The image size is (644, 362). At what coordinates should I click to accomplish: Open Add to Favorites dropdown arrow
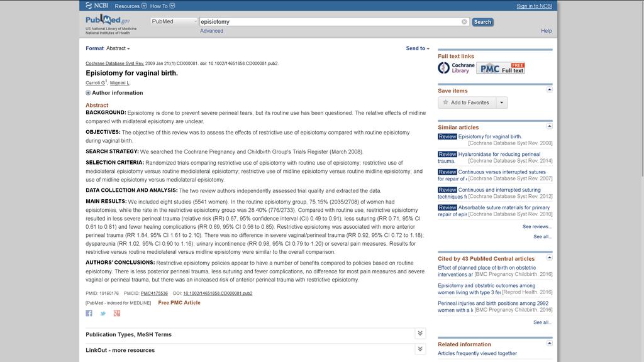pyautogui.click(x=501, y=102)
